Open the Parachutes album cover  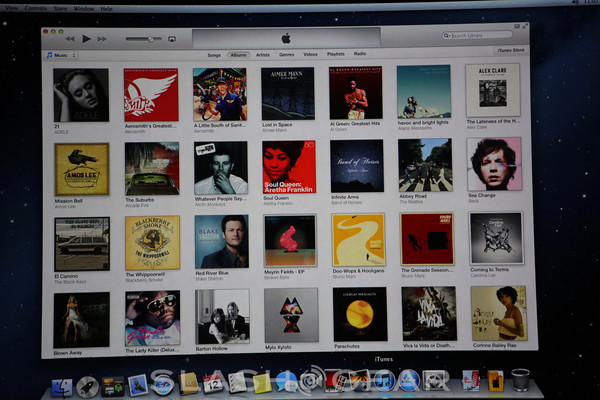[360, 314]
